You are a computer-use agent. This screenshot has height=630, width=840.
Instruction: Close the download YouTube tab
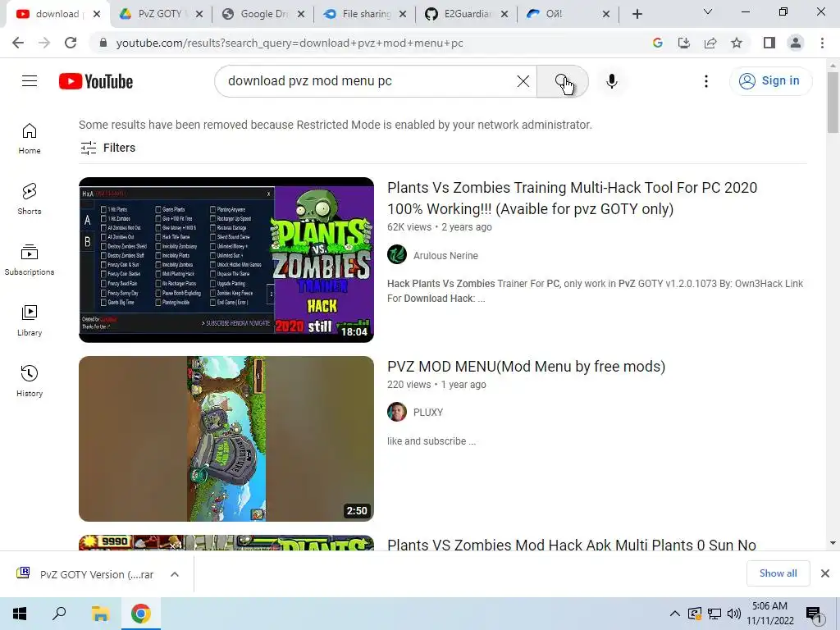(x=97, y=14)
